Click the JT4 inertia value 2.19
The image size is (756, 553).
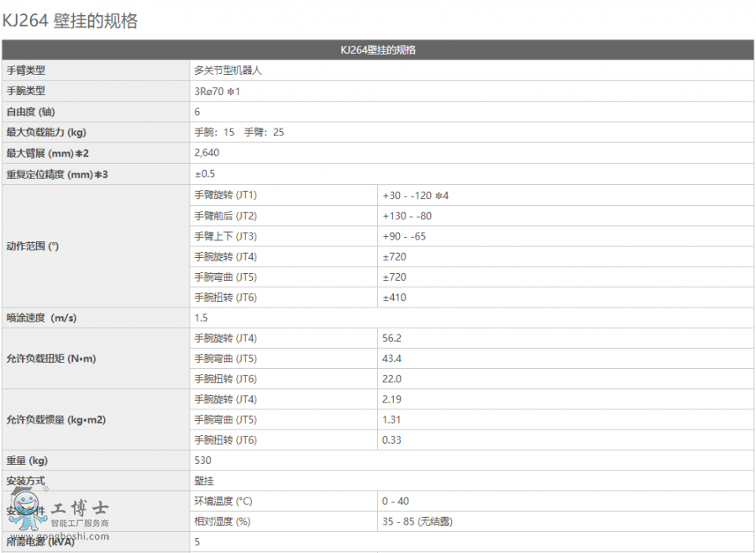click(392, 399)
